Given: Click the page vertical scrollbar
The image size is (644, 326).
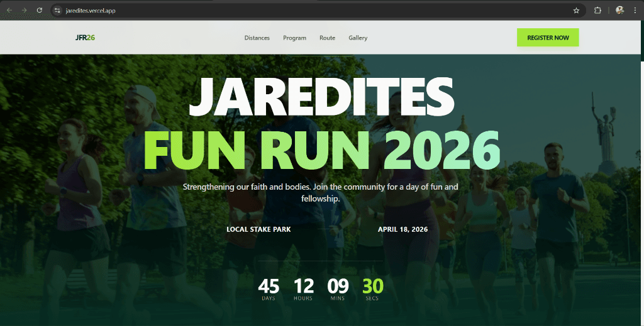Looking at the screenshot, I should [x=642, y=41].
